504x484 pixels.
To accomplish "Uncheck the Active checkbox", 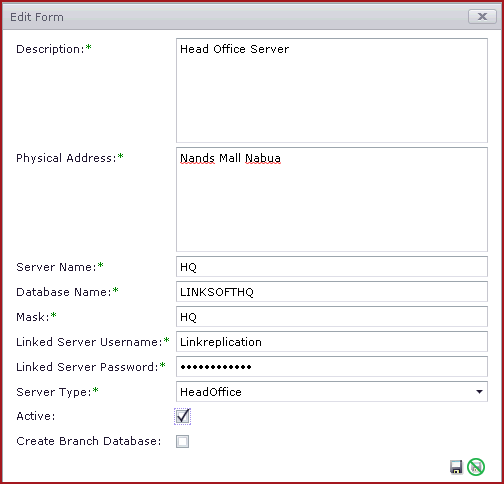I will pos(182,416).
